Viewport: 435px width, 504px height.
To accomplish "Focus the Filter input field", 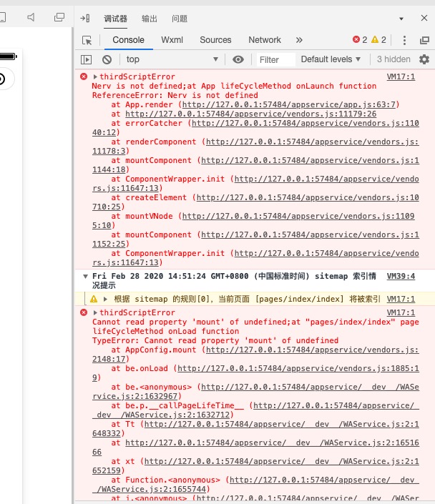I will (275, 60).
